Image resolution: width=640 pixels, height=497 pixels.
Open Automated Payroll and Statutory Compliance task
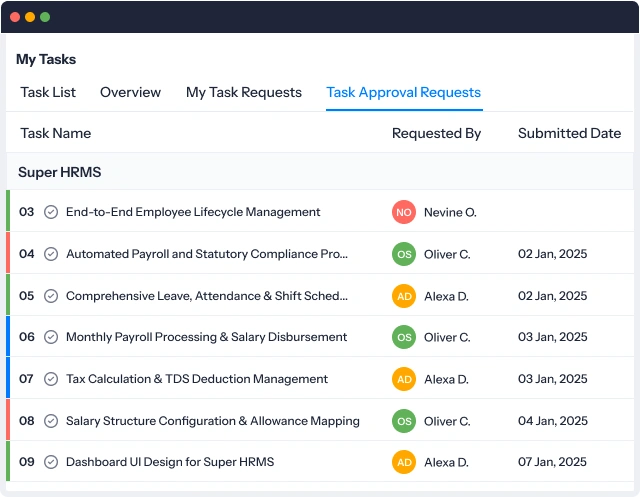207,254
